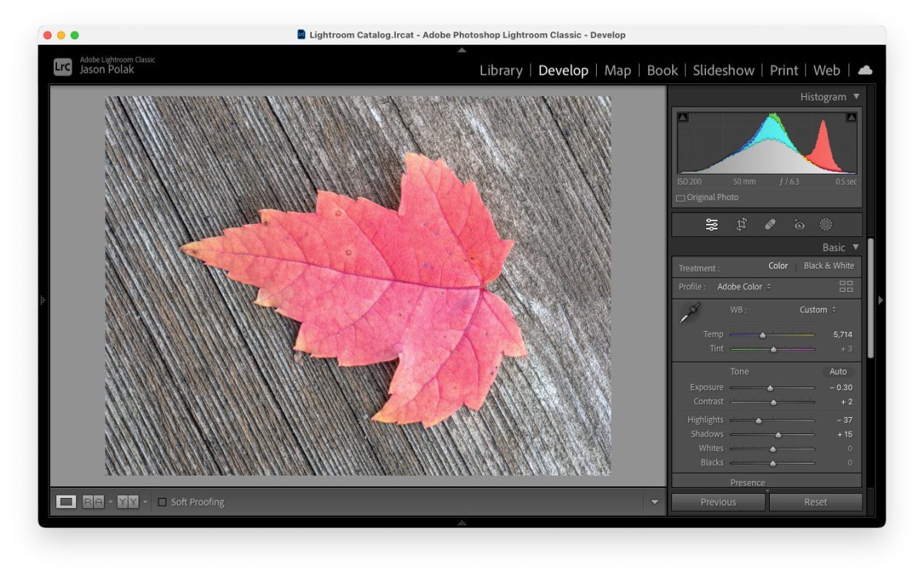924x578 pixels.
Task: Open the Masking tool
Action: point(826,225)
